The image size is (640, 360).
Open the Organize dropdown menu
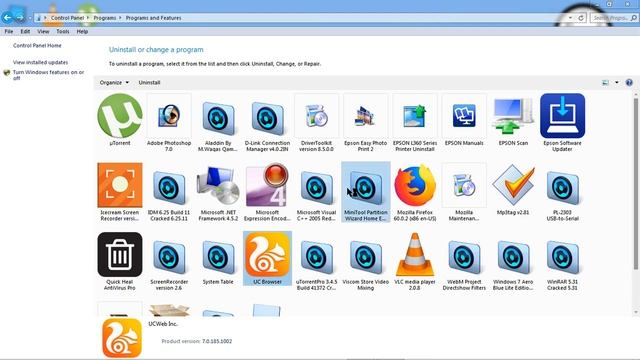[x=114, y=82]
